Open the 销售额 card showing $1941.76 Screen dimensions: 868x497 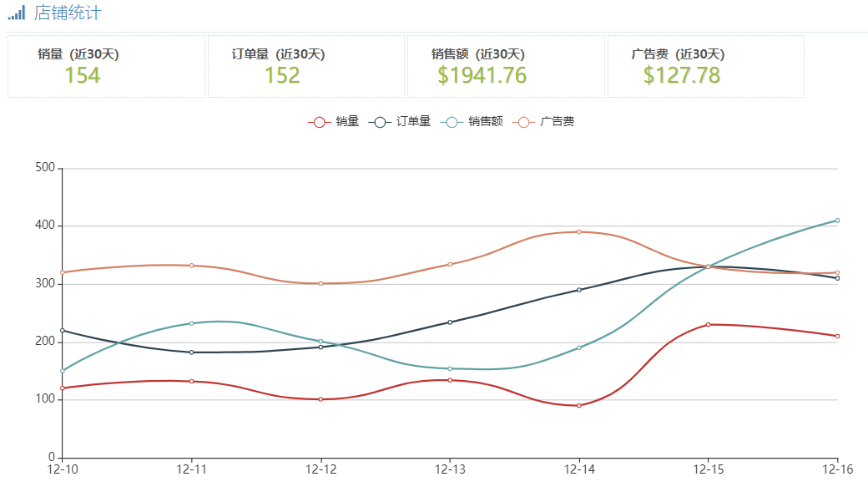point(482,76)
